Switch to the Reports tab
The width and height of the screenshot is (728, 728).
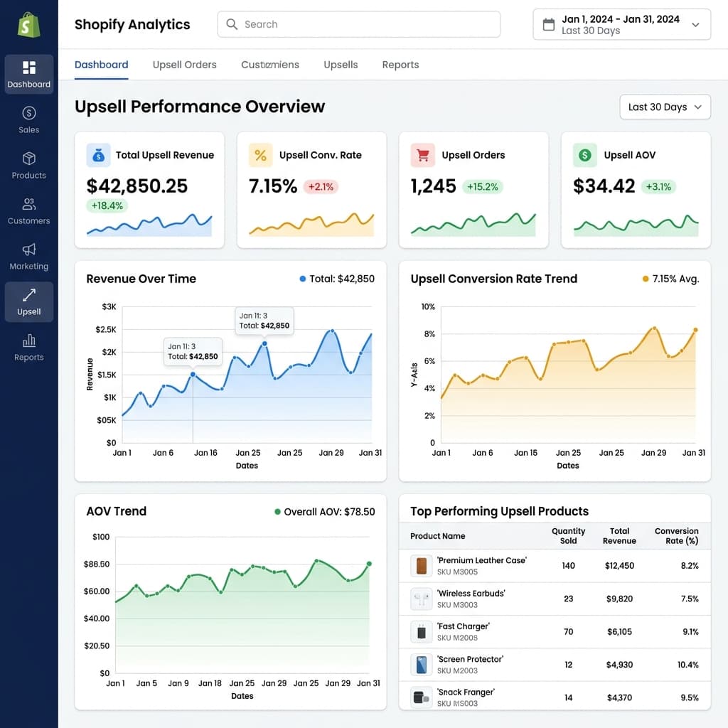[400, 65]
